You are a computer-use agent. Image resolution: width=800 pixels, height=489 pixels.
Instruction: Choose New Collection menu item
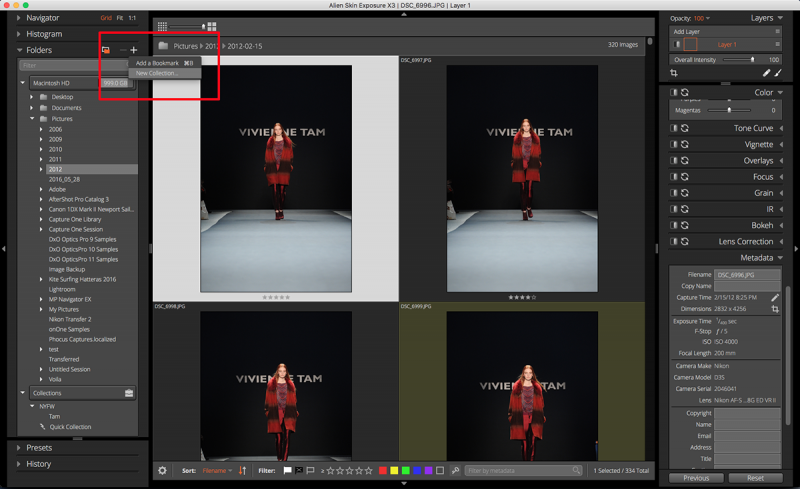click(x=164, y=74)
